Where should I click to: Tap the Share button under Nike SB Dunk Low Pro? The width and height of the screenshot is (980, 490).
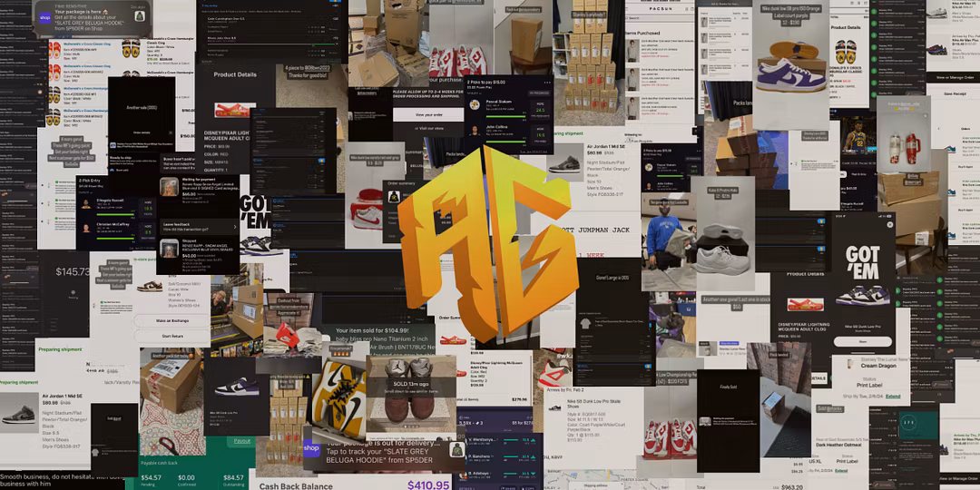pos(863,342)
